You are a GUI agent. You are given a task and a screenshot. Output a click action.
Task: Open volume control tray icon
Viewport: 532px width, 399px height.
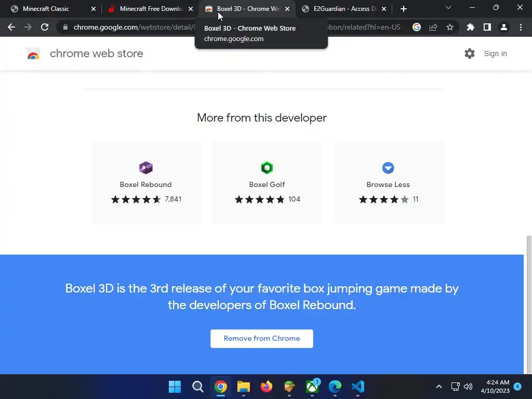coord(468,387)
